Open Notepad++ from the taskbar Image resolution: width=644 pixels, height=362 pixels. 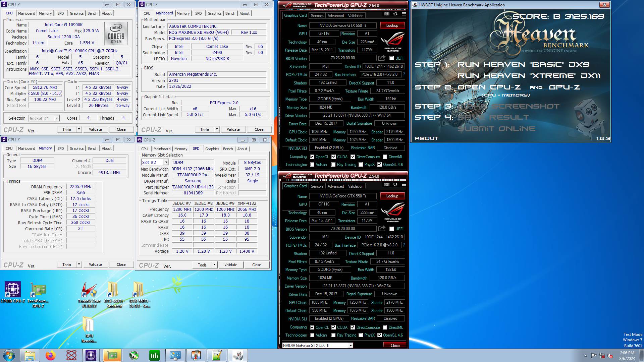[217, 355]
